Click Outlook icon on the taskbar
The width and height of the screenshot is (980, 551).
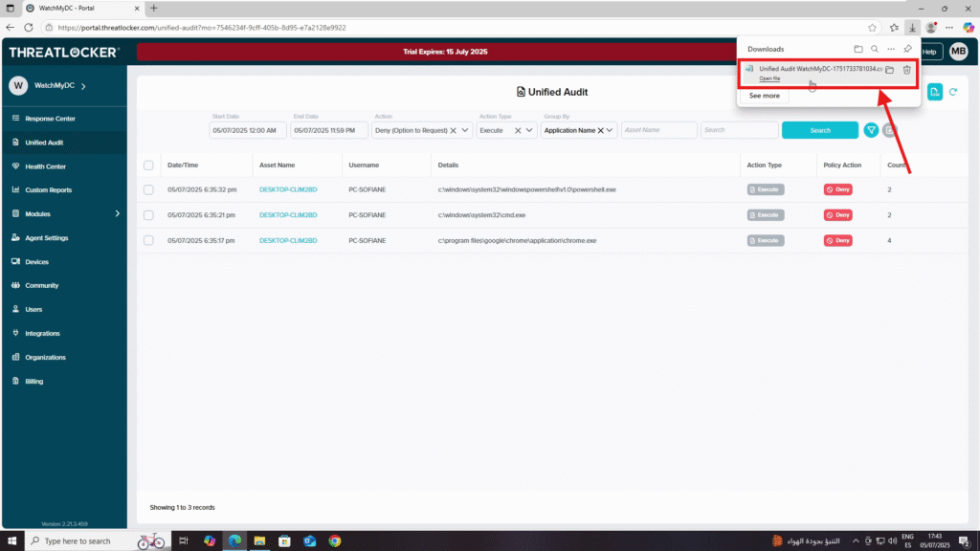point(309,541)
